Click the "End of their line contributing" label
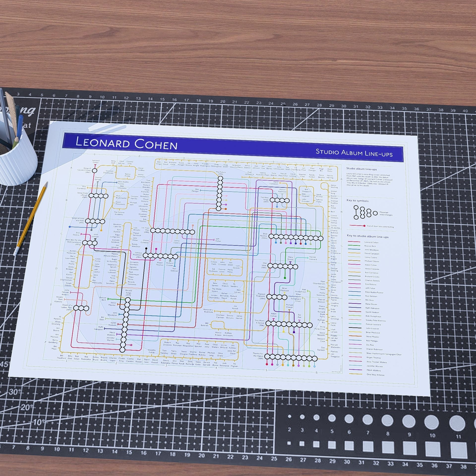The image size is (476, 476). tap(380, 226)
